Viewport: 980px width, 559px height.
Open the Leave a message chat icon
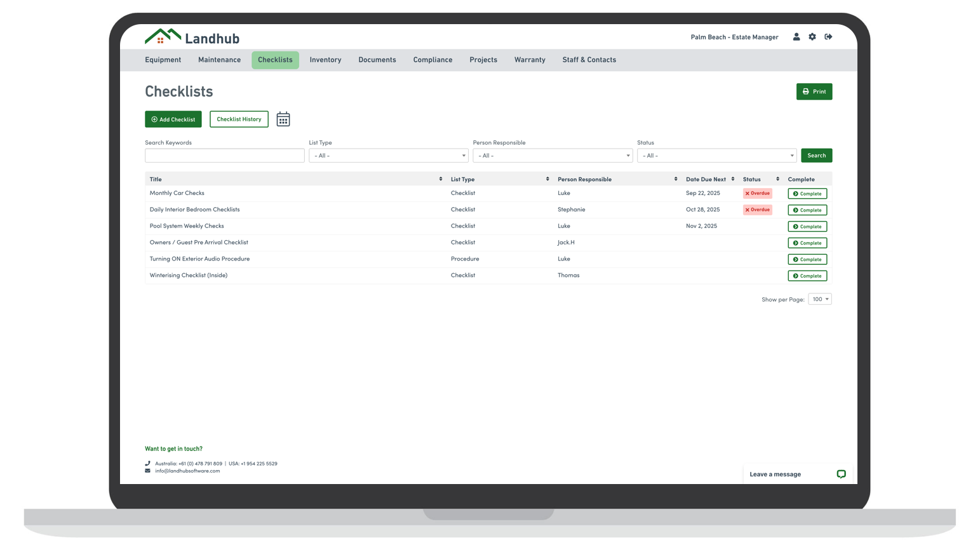[841, 475]
